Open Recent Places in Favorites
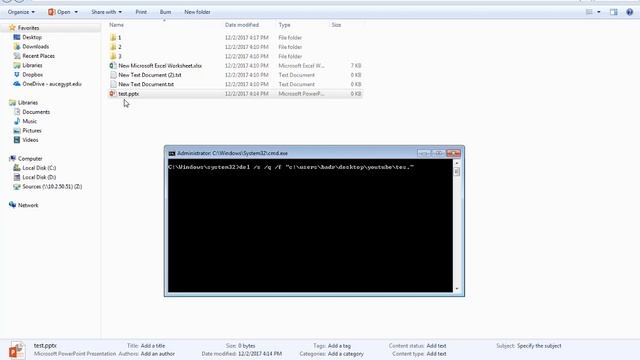This screenshot has height=360, width=640. [x=38, y=56]
